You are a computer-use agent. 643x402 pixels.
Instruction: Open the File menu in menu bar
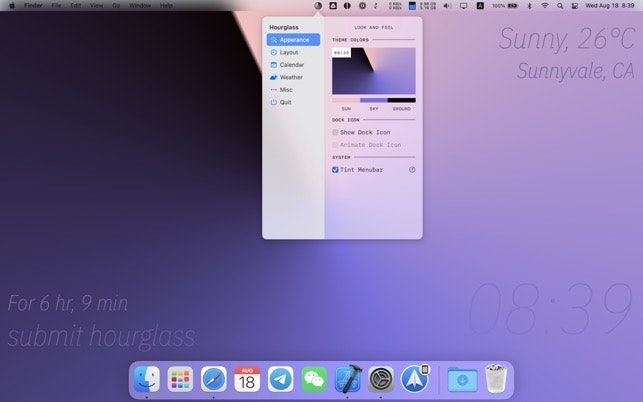pyautogui.click(x=56, y=5)
